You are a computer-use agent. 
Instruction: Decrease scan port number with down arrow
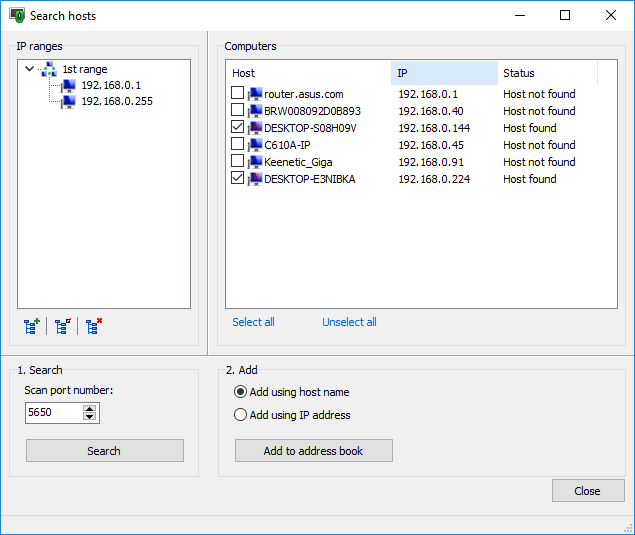pos(90,417)
